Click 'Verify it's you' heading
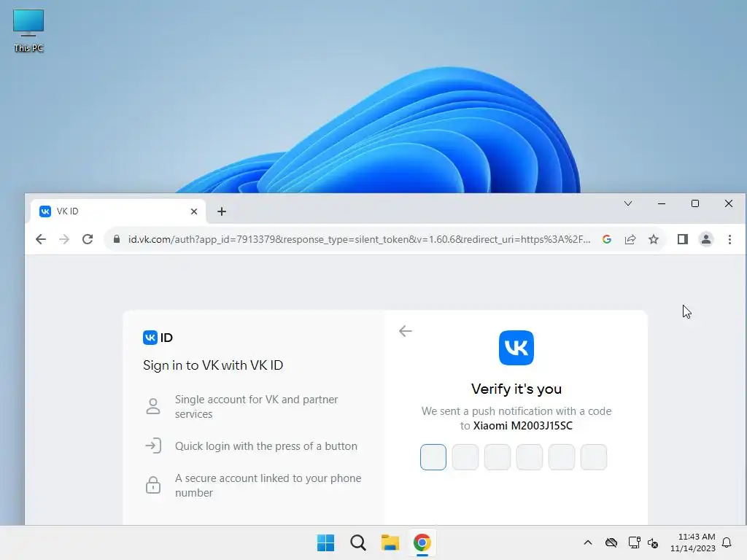 [516, 389]
